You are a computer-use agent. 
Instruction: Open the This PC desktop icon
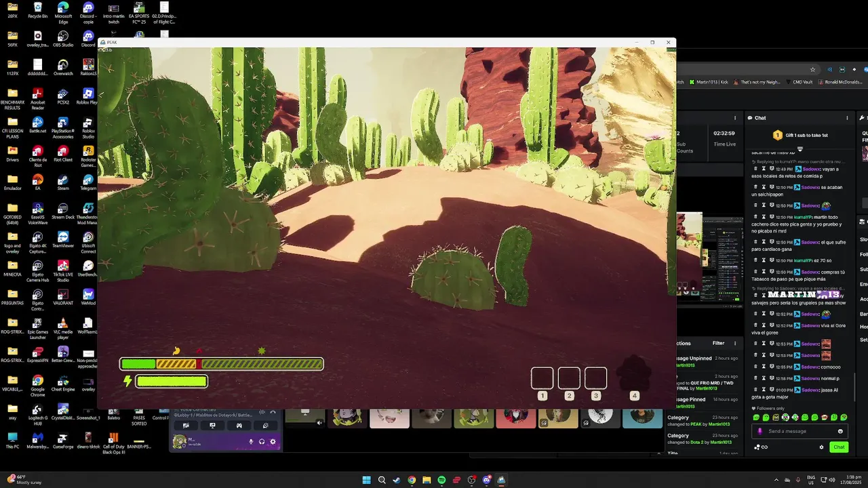tap(13, 439)
